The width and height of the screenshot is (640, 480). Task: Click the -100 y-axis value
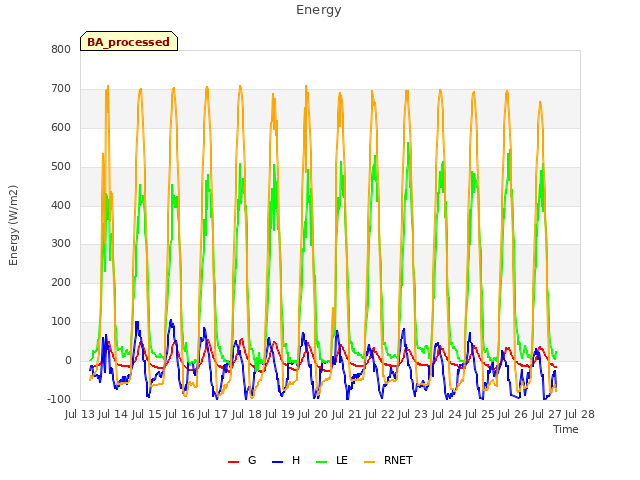(x=59, y=399)
